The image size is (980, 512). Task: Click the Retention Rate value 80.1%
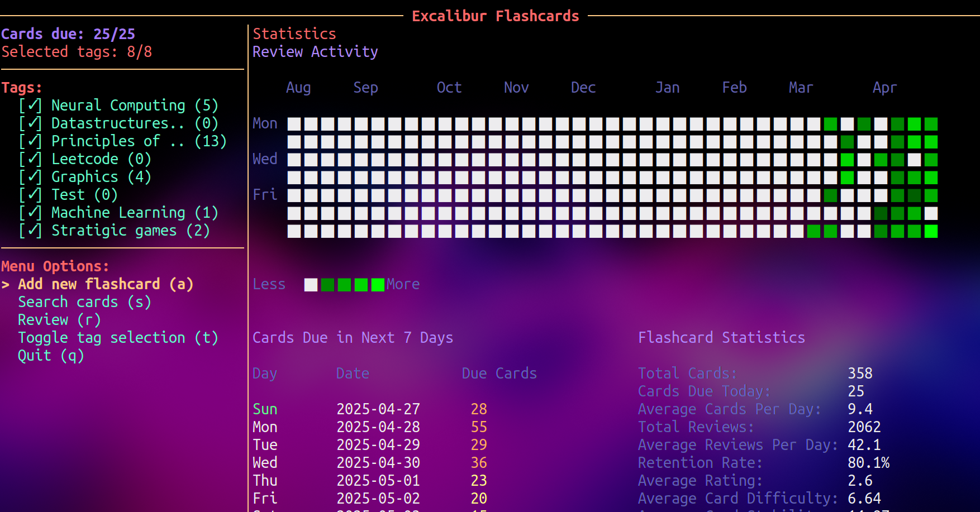coord(868,463)
